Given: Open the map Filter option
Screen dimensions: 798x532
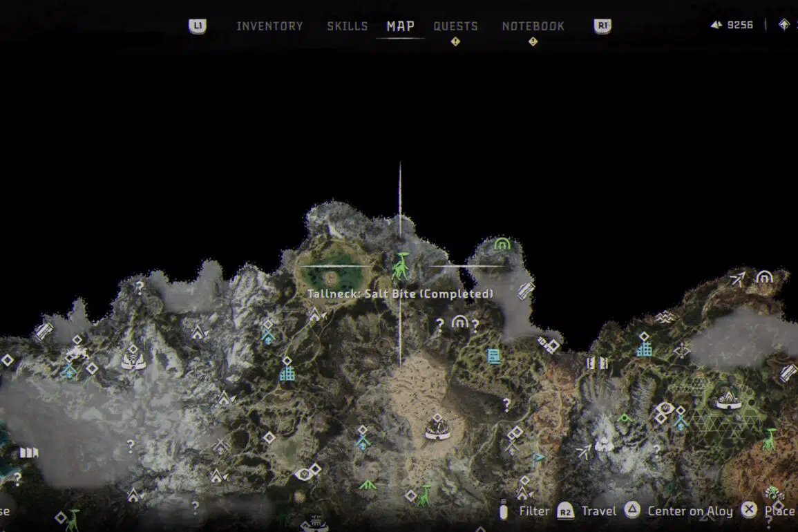Looking at the screenshot, I should [524, 511].
